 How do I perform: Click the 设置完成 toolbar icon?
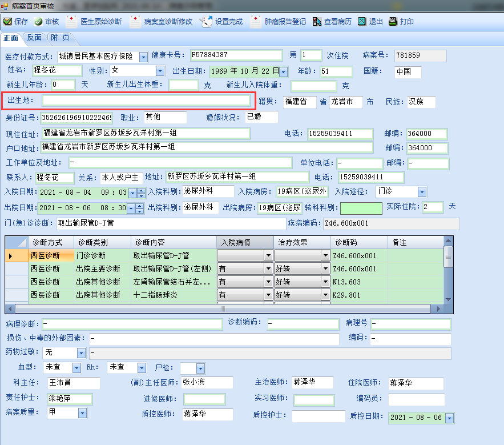(205, 22)
